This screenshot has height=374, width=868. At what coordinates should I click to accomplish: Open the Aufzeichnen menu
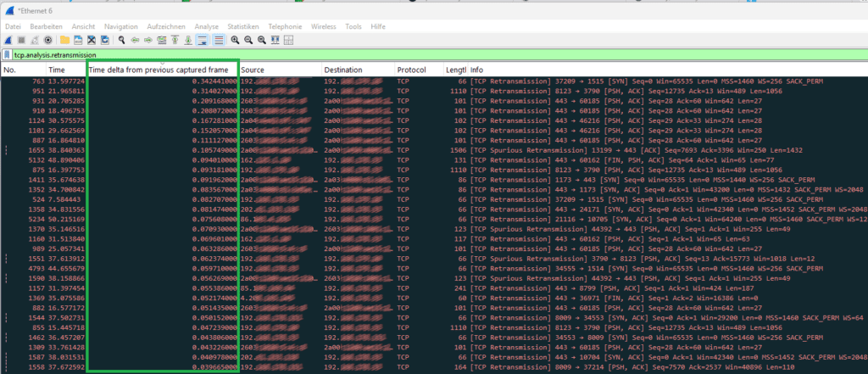166,26
